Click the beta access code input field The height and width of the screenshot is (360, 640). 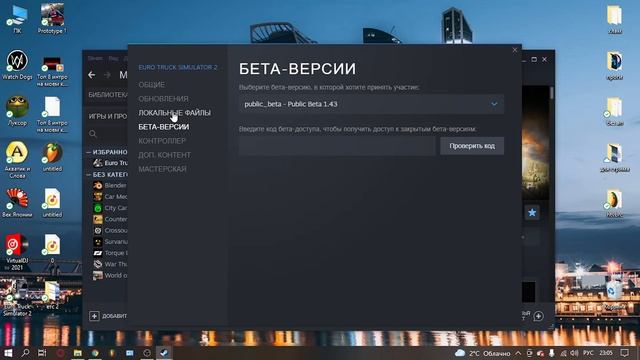337,146
